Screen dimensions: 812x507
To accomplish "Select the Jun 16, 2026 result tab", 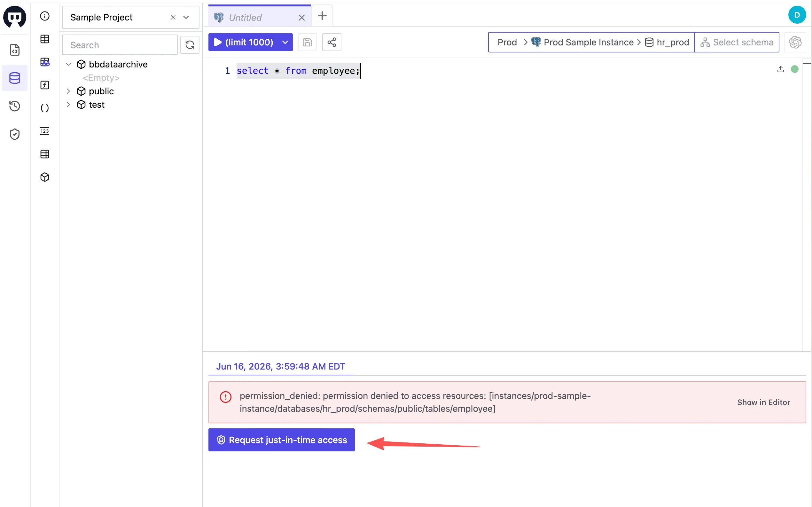I will pos(281,366).
